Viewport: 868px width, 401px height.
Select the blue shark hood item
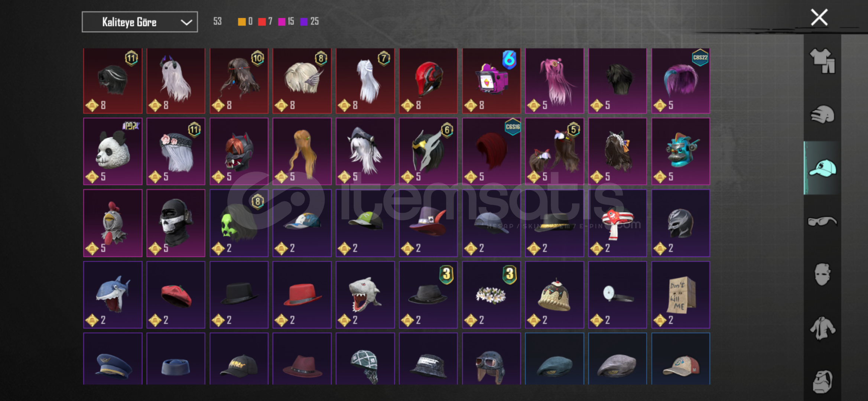pyautogui.click(x=113, y=295)
